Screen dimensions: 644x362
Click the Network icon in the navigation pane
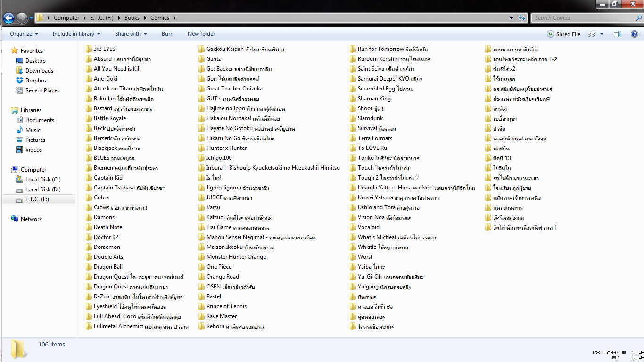(15, 219)
